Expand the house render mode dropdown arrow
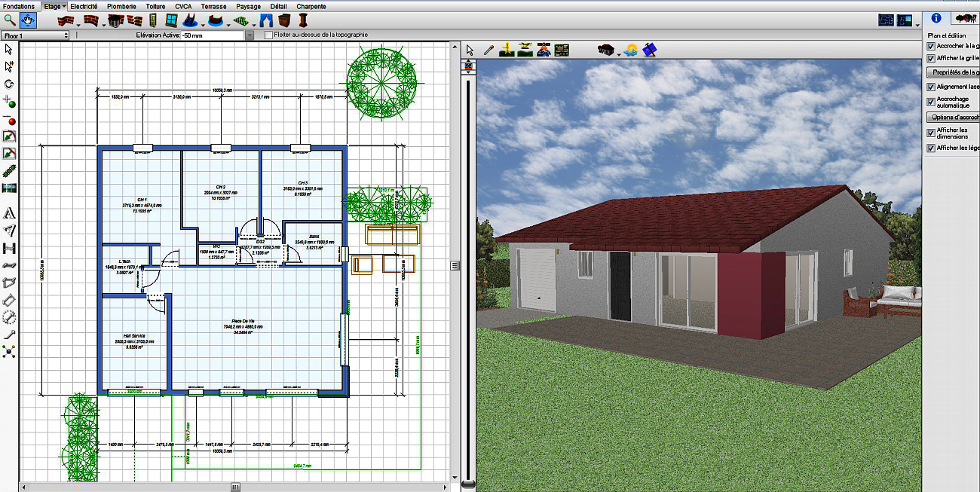Viewport: 980px width, 492px height. pos(619,53)
